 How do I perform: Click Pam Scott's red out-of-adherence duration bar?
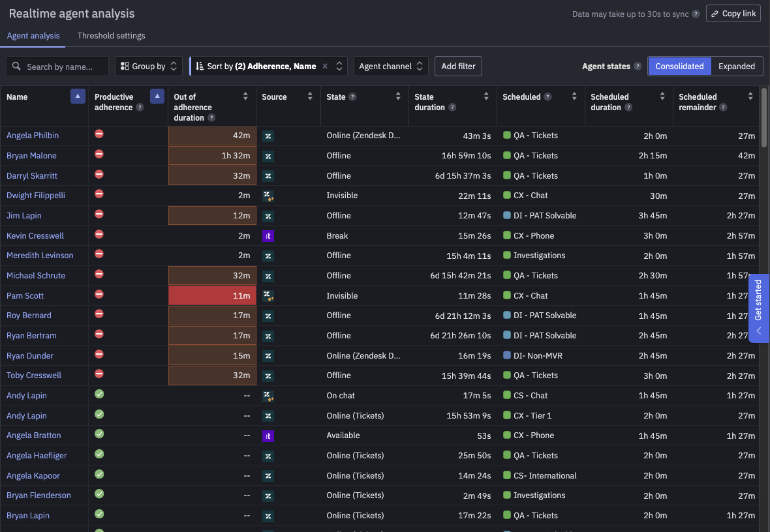(x=212, y=295)
